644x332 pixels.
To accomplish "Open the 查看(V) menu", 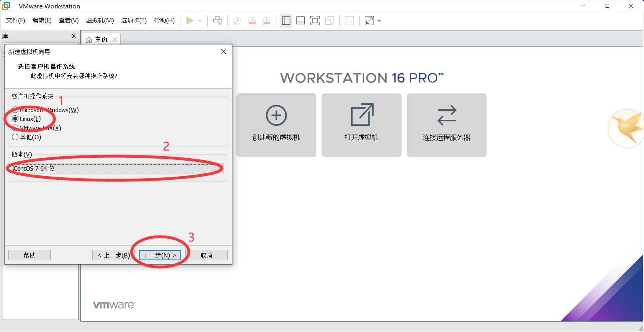I will tap(69, 20).
